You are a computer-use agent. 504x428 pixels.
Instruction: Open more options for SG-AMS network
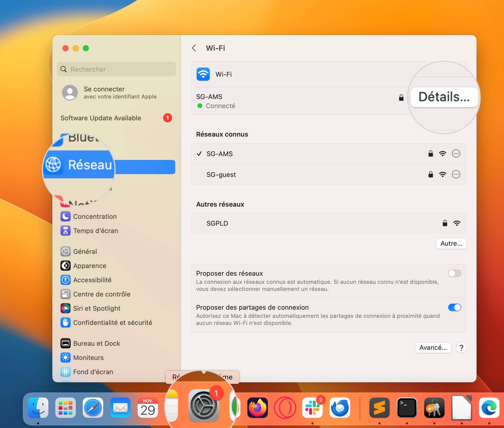(x=456, y=154)
